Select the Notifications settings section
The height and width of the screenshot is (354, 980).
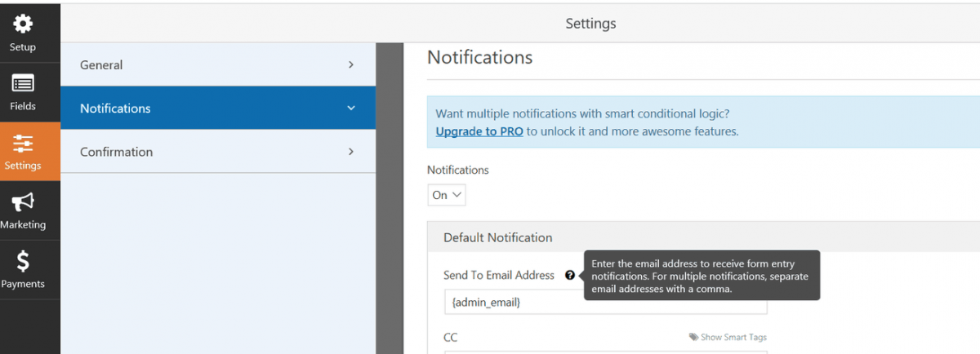(x=218, y=108)
